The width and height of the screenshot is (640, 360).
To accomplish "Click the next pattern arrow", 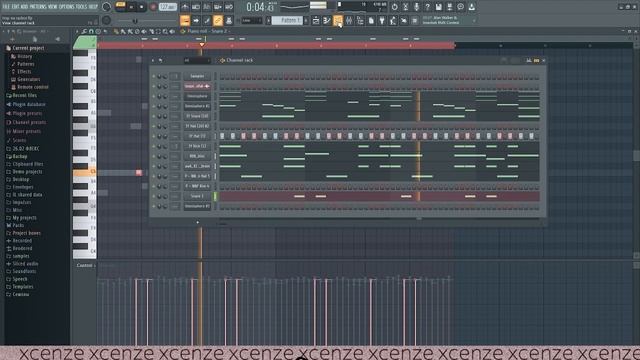I will (x=306, y=20).
